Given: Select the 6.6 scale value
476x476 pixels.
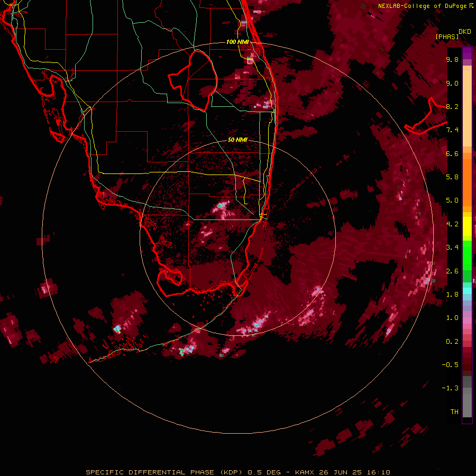Looking at the screenshot, I should [x=452, y=153].
